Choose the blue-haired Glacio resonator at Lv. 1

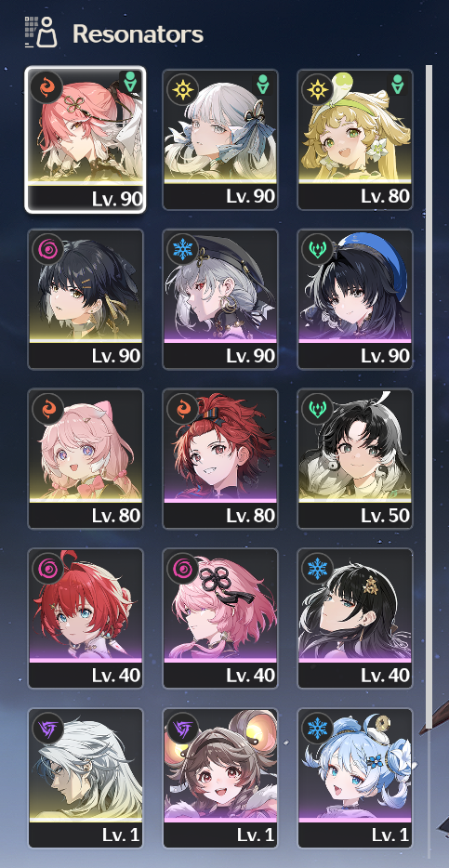[x=355, y=778]
